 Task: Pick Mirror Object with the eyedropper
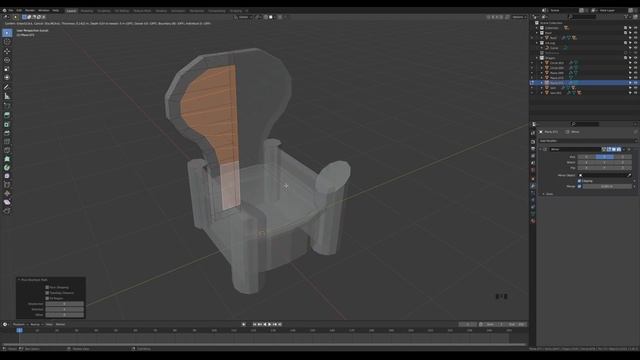click(629, 175)
